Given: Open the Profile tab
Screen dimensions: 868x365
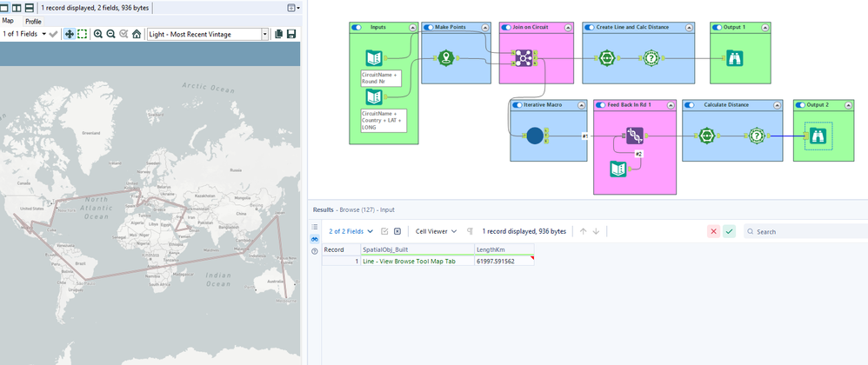Looking at the screenshot, I should coord(33,22).
